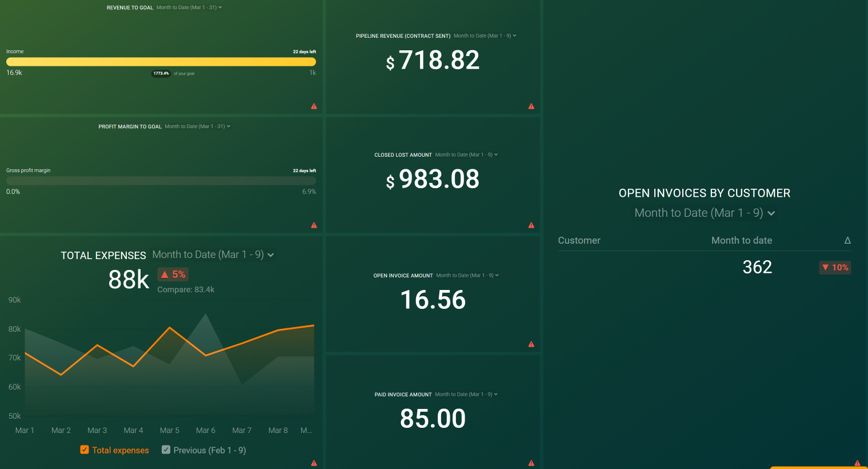This screenshot has width=868, height=469.
Task: Uncheck the Previous (Feb 1 - 9) checkbox
Action: (166, 450)
